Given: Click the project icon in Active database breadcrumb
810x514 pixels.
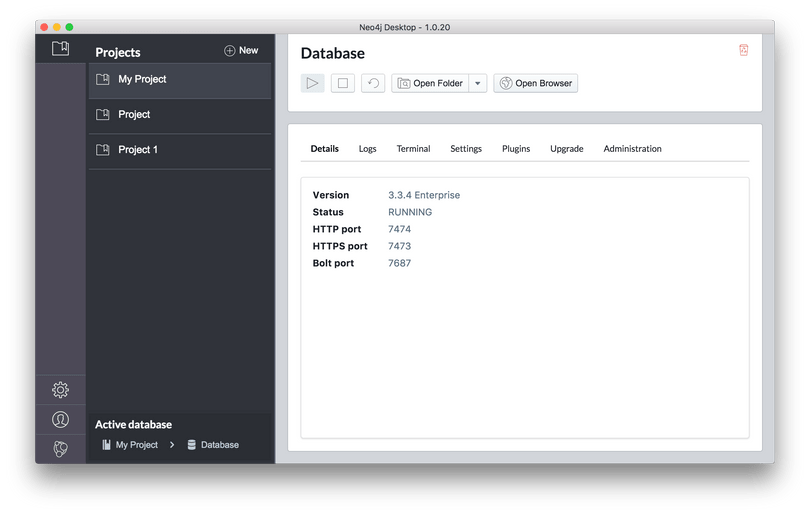Looking at the screenshot, I should pos(106,445).
